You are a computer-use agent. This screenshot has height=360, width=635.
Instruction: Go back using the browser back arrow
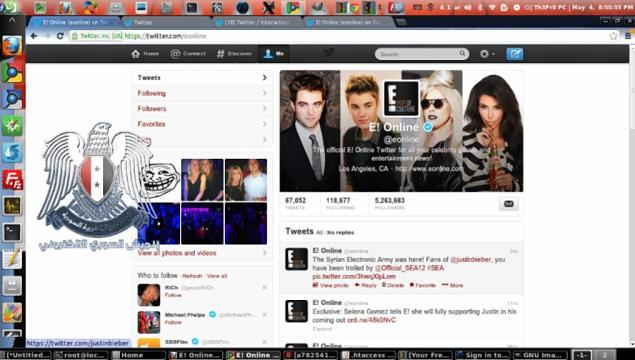tap(34, 36)
